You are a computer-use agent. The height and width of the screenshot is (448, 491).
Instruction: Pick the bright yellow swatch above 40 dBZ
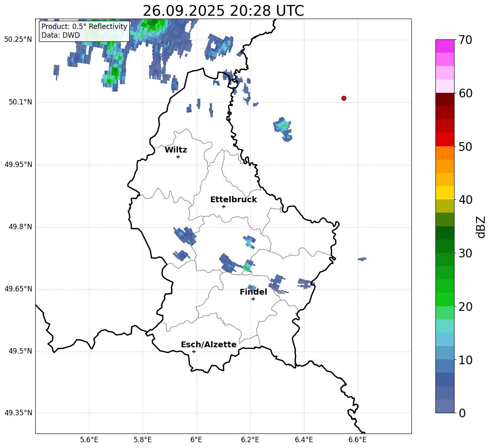coord(445,193)
